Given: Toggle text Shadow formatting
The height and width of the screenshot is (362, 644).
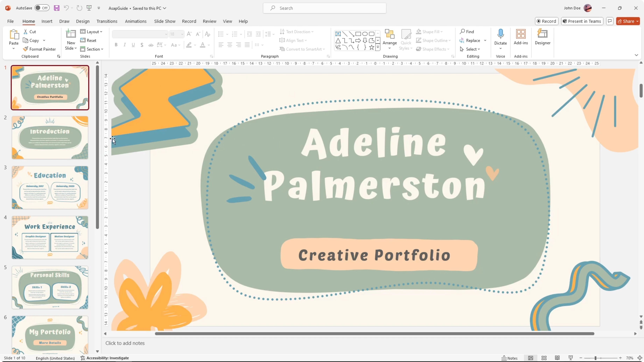Looking at the screenshot, I should click(142, 45).
